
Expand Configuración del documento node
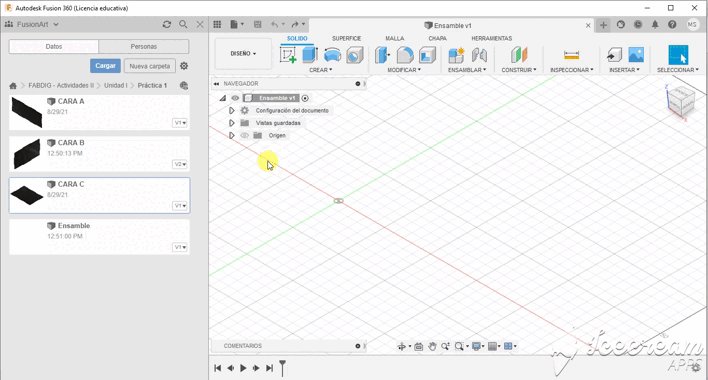(x=232, y=111)
